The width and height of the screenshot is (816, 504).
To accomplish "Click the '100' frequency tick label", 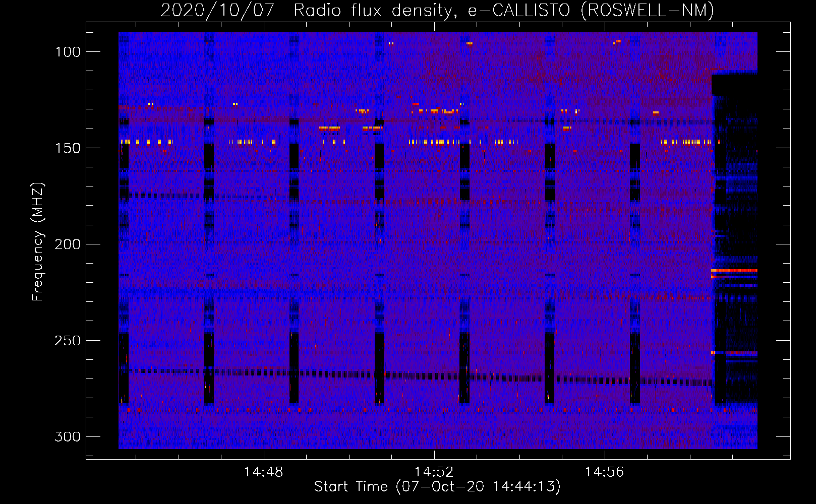I will (x=68, y=52).
